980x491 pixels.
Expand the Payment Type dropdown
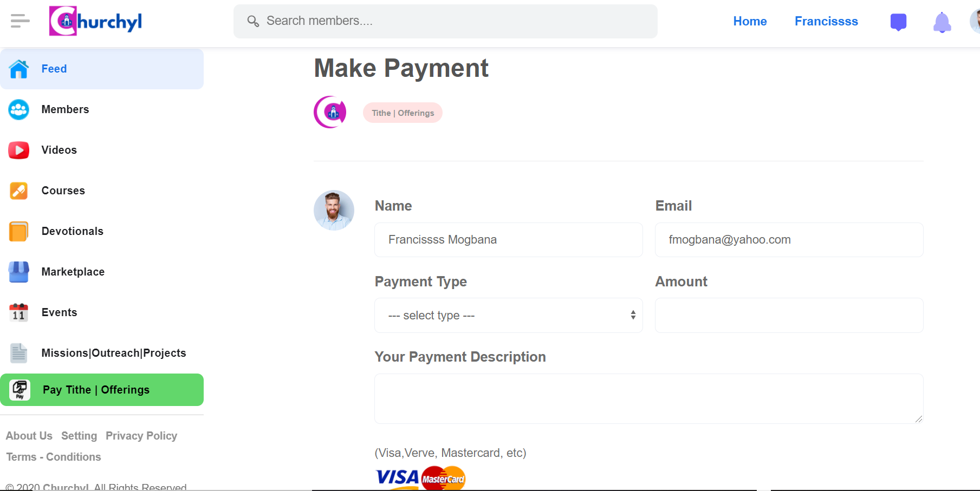(x=509, y=315)
